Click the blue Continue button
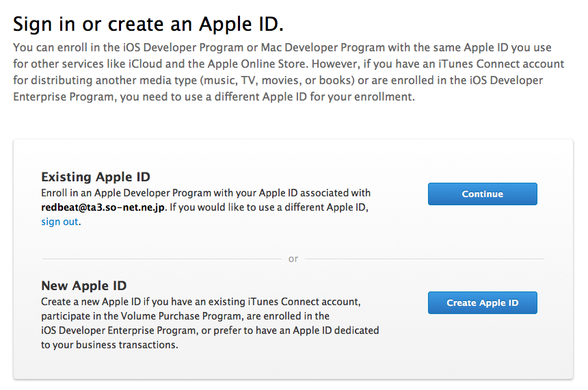Viewport: 588px width, 390px height. click(482, 194)
